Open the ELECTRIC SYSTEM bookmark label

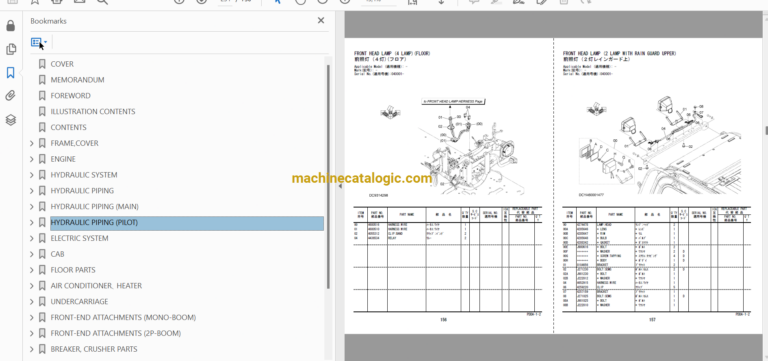pos(79,239)
